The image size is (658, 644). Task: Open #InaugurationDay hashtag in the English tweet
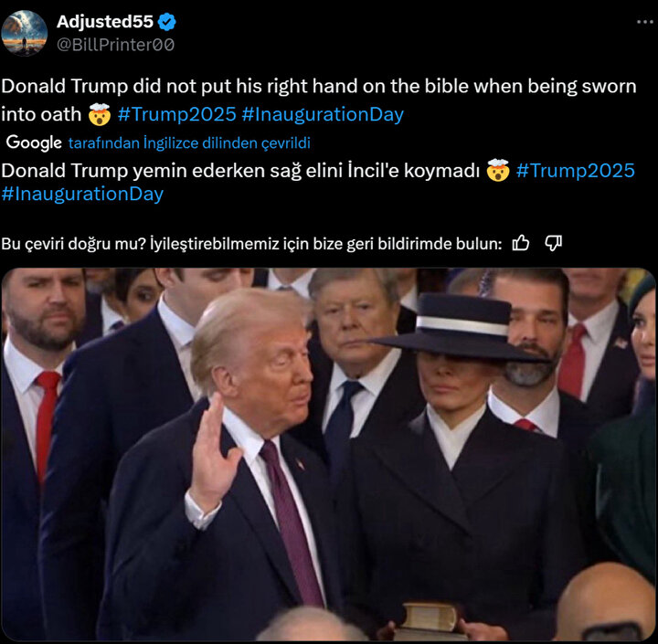pos(323,114)
